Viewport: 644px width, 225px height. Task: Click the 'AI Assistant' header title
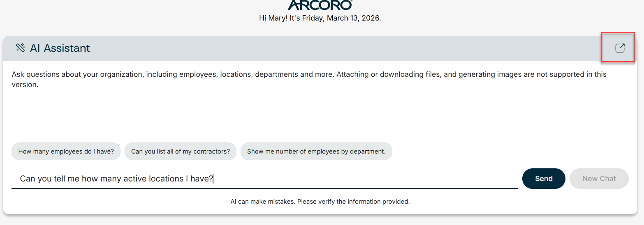tap(60, 48)
